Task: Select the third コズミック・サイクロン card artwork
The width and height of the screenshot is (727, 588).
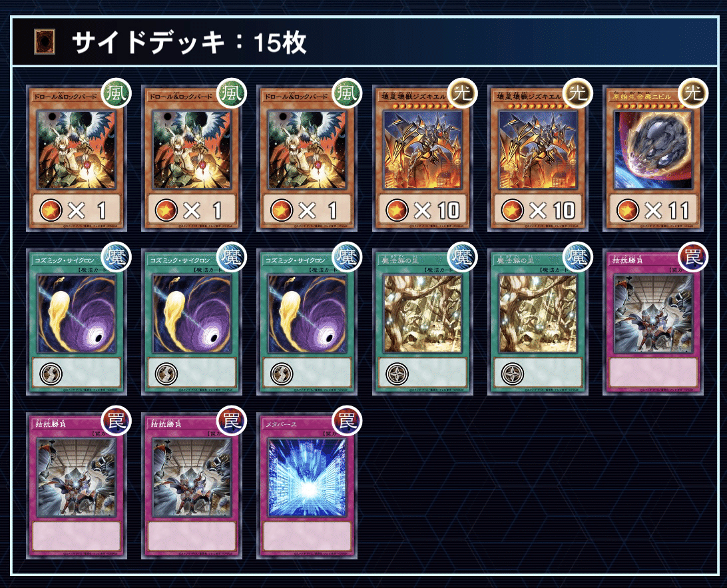Action: 307,314
